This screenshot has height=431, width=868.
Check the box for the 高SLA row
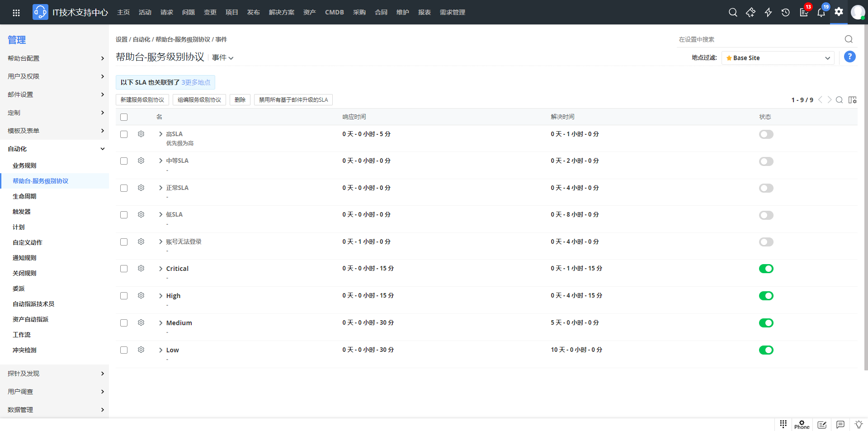click(124, 134)
